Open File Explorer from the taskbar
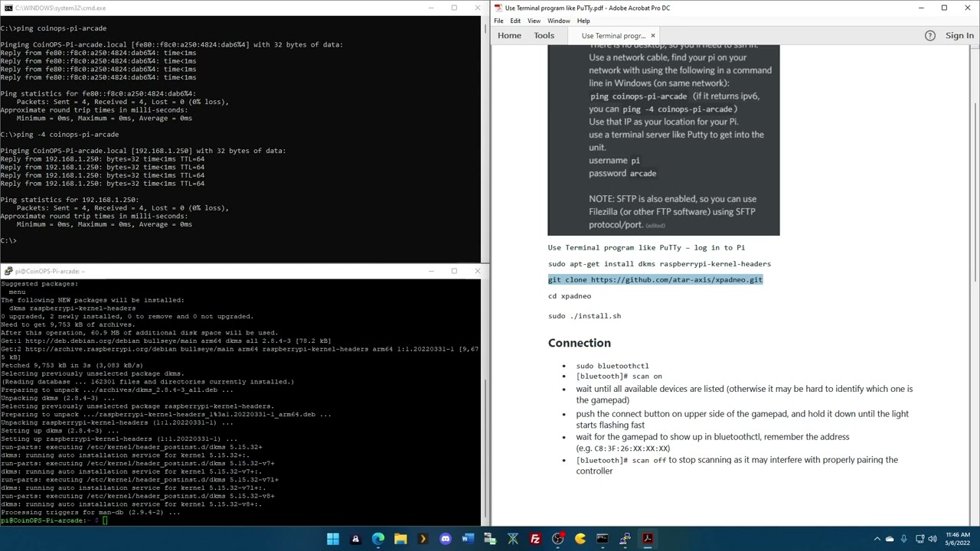Screen dimensions: 980x551 point(400,539)
